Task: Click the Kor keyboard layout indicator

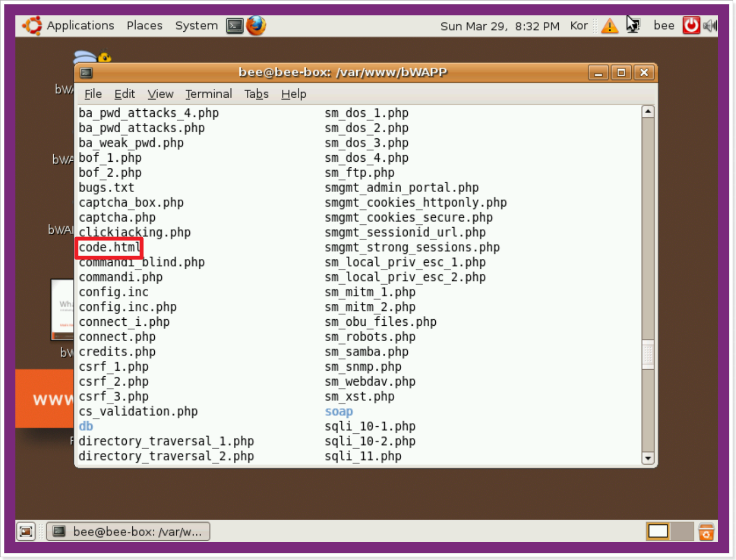Action: pyautogui.click(x=578, y=26)
